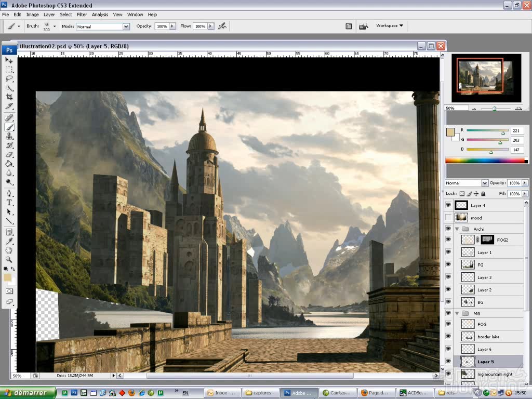
Task: Select the Lasso tool
Action: click(9, 78)
